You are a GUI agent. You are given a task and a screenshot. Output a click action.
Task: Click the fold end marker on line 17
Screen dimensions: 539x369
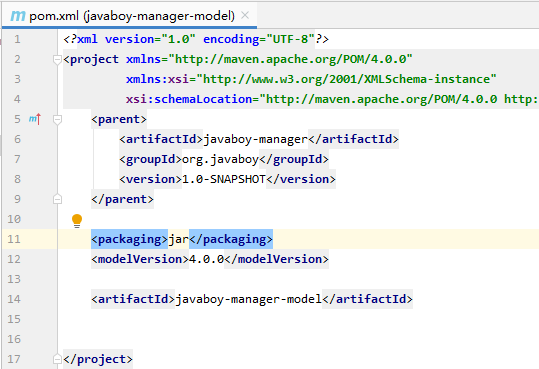pyautogui.click(x=57, y=359)
